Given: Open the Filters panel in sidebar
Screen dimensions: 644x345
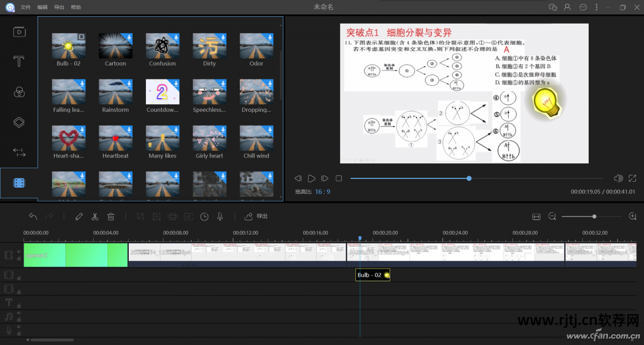Looking at the screenshot, I should click(19, 92).
